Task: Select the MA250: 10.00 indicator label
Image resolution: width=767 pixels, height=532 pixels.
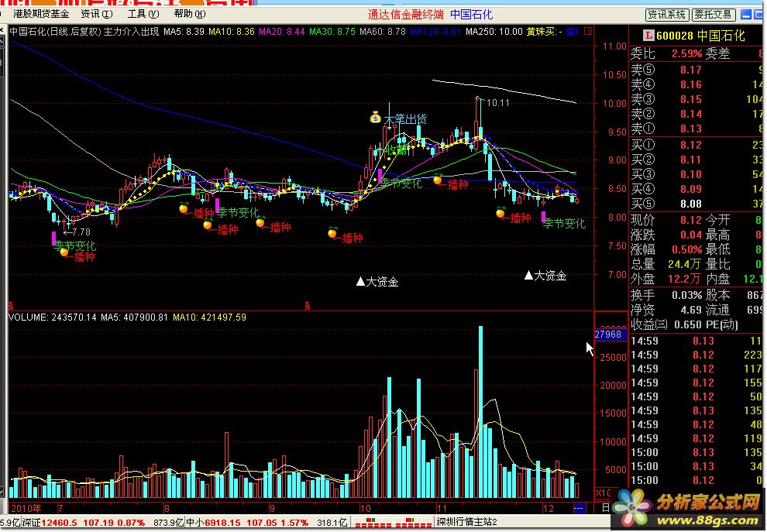Action: coord(494,32)
